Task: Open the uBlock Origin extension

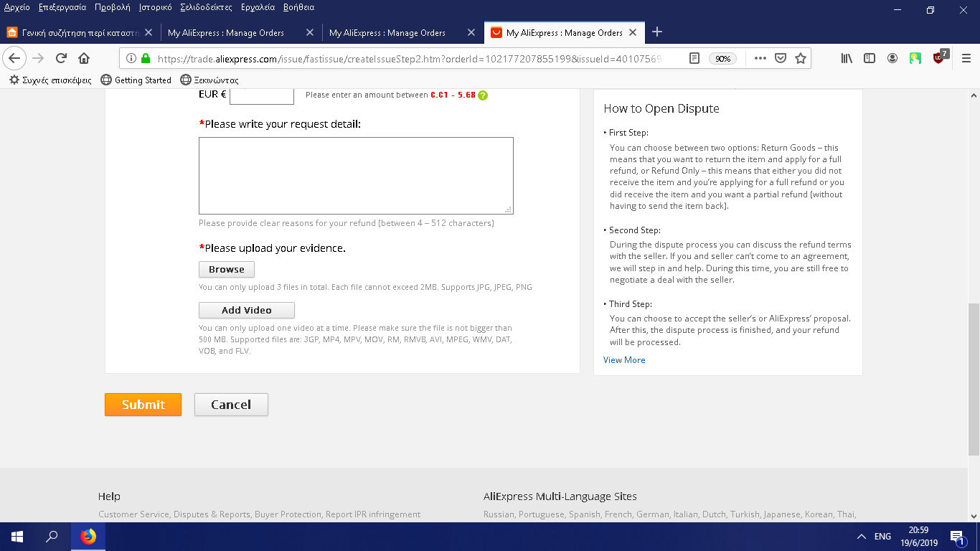Action: 940,57
